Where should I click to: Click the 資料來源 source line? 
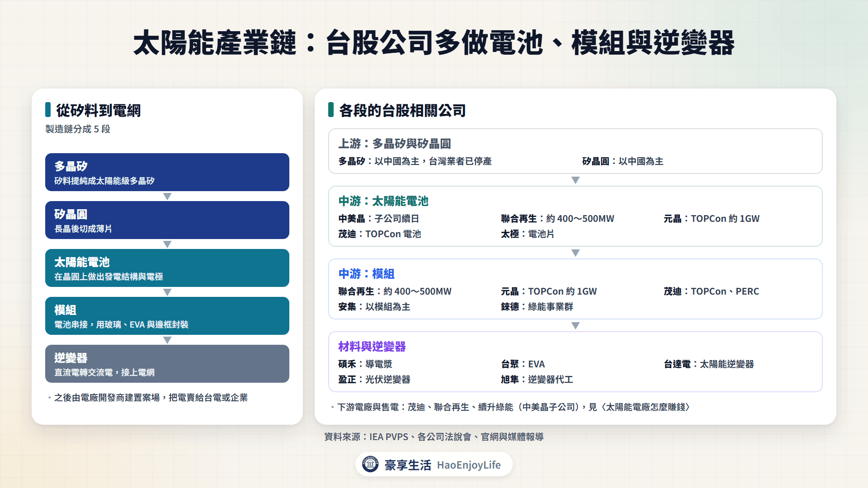pos(434,437)
